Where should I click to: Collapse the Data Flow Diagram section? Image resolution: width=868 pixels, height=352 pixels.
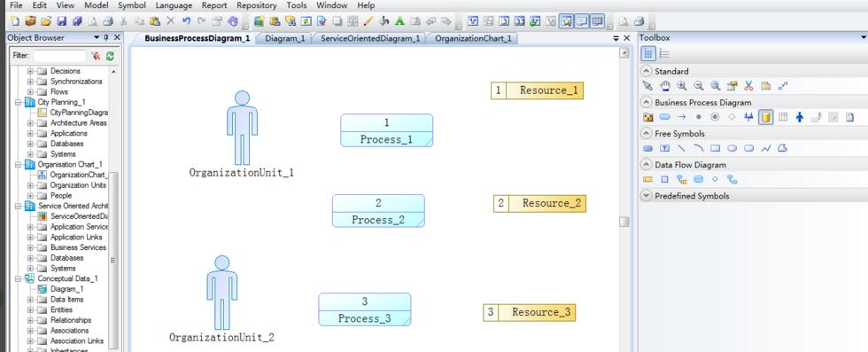click(646, 165)
